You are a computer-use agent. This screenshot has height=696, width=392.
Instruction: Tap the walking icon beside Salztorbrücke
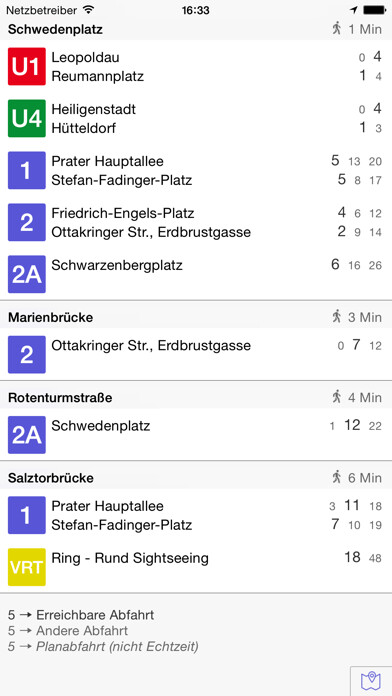pyautogui.click(x=337, y=478)
